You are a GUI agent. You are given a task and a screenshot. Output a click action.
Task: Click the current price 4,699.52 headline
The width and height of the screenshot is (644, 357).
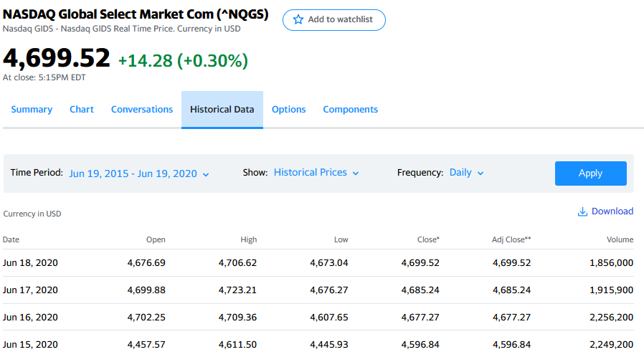[57, 58]
